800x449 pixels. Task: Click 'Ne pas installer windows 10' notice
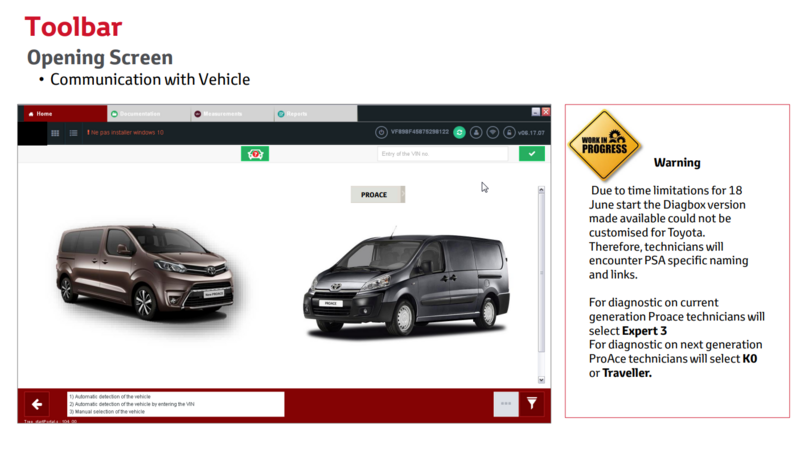pos(126,133)
